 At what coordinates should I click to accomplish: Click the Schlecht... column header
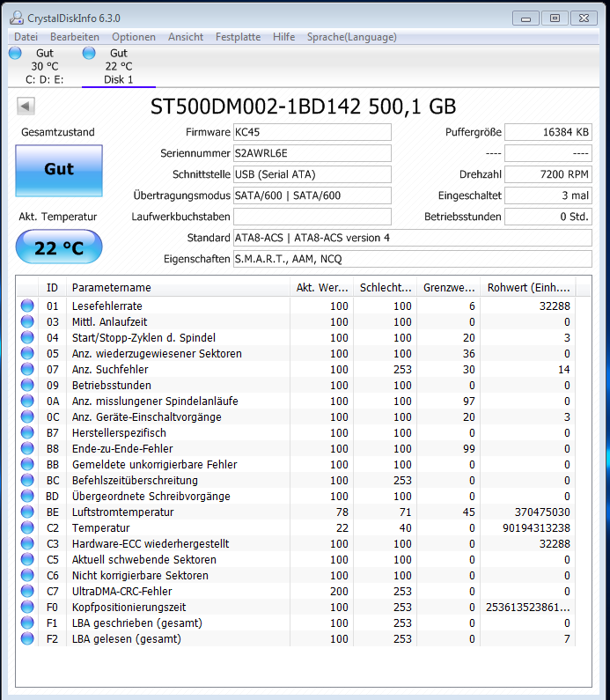click(385, 288)
